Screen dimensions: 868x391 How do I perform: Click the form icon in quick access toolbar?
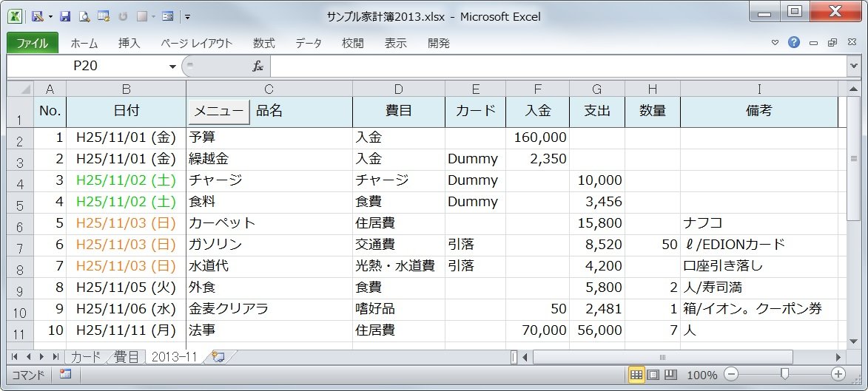168,16
